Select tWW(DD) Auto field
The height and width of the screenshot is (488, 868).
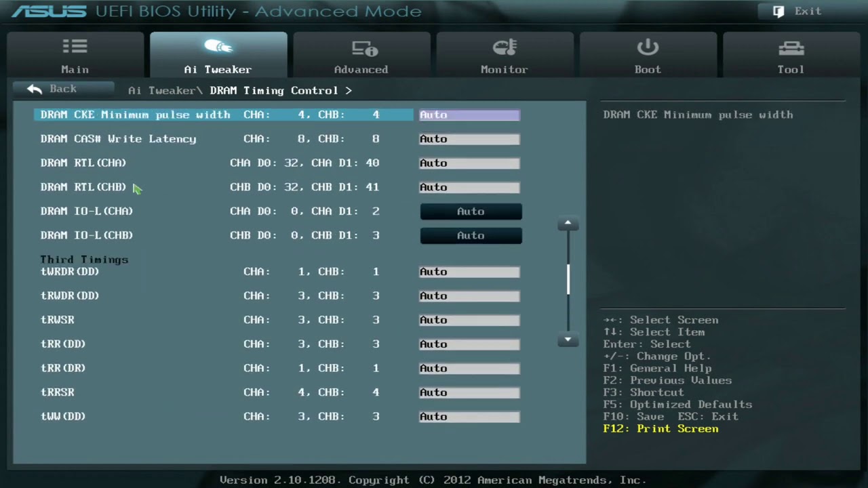[469, 417]
